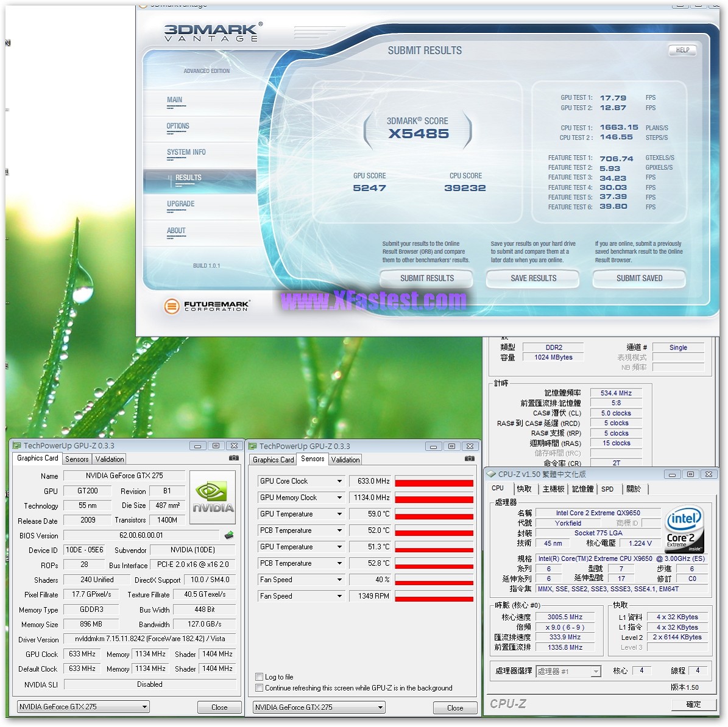The height and width of the screenshot is (727, 728).
Task: Toggle Continue refreshing in background checkbox
Action: 260,688
